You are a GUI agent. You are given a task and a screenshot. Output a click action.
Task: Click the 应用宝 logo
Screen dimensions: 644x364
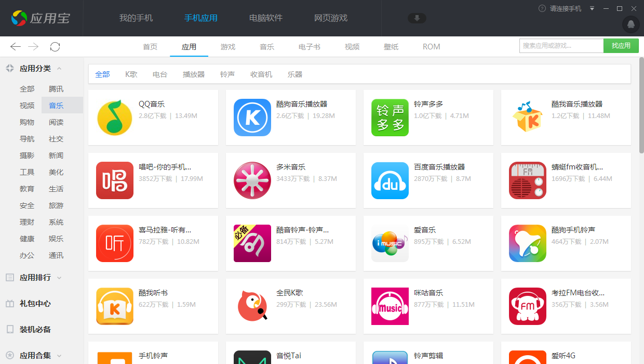point(41,18)
